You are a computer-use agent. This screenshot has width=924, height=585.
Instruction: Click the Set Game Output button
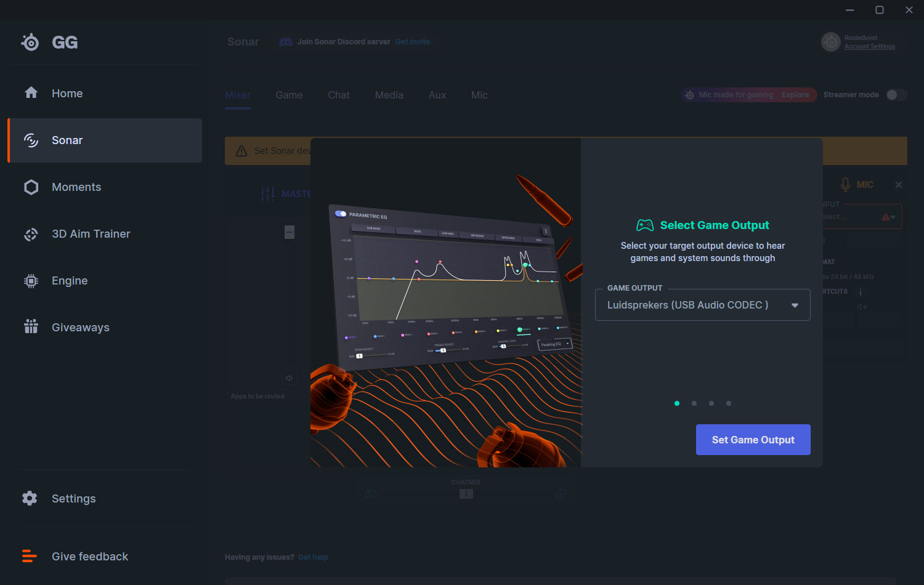click(753, 440)
